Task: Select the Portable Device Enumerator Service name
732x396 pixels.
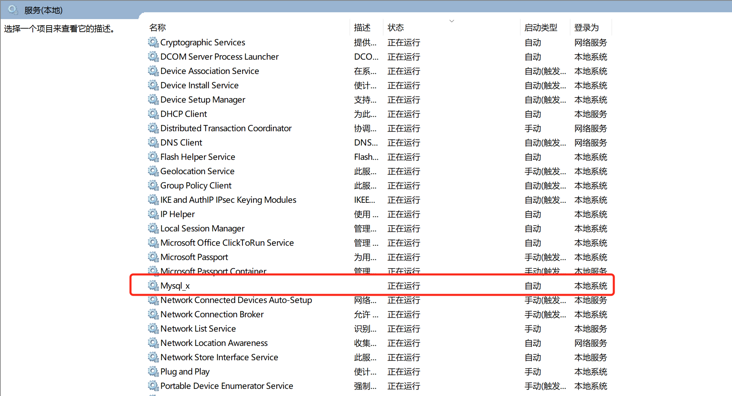Action: click(226, 386)
